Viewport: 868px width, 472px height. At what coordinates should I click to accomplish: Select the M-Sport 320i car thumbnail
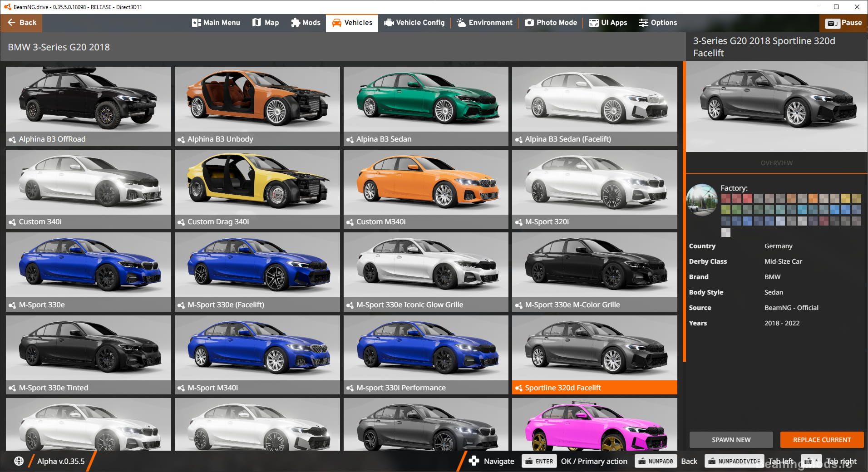(x=595, y=182)
